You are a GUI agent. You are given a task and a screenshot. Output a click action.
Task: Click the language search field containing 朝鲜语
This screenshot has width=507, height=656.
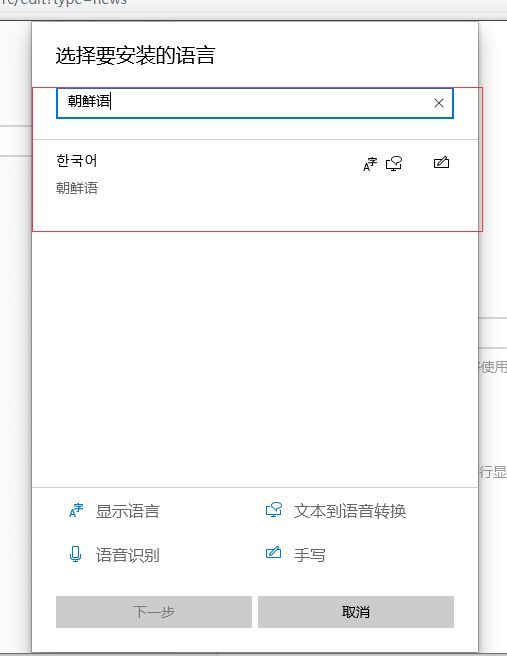coord(255,103)
